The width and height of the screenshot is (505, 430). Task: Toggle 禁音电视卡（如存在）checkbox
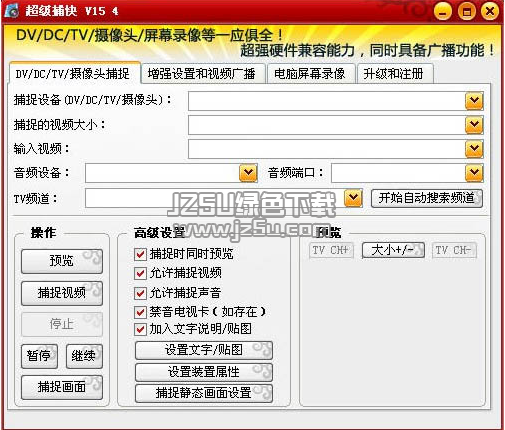click(x=140, y=312)
